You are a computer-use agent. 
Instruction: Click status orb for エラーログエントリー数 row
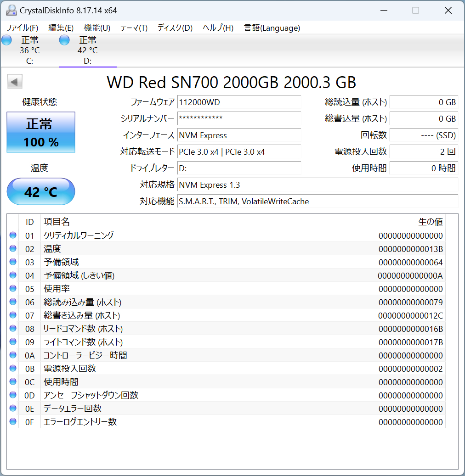pyautogui.click(x=13, y=422)
